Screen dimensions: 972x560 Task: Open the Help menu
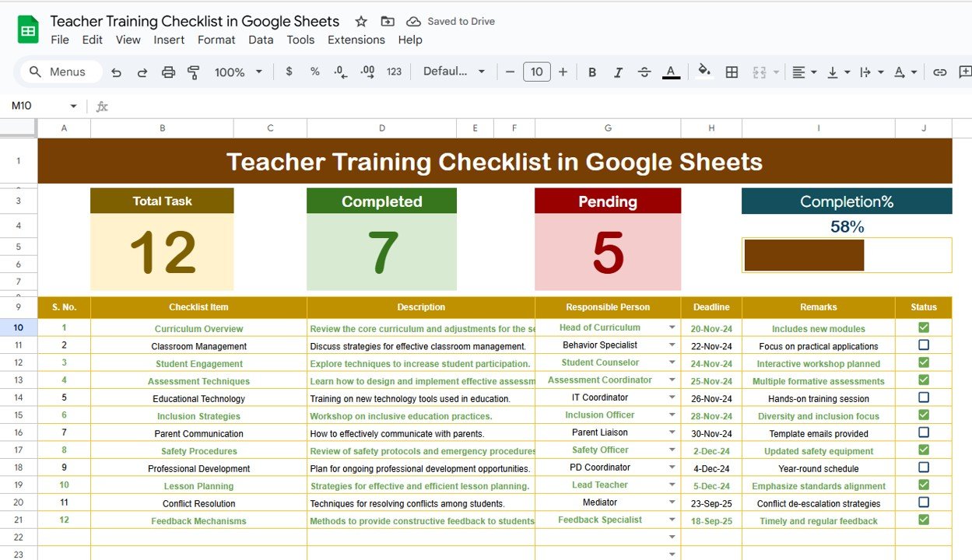coord(410,40)
